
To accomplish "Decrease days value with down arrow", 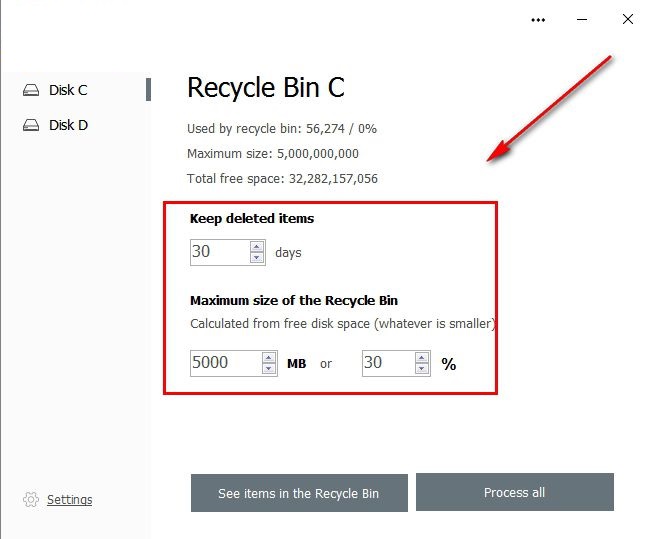I will point(257,258).
